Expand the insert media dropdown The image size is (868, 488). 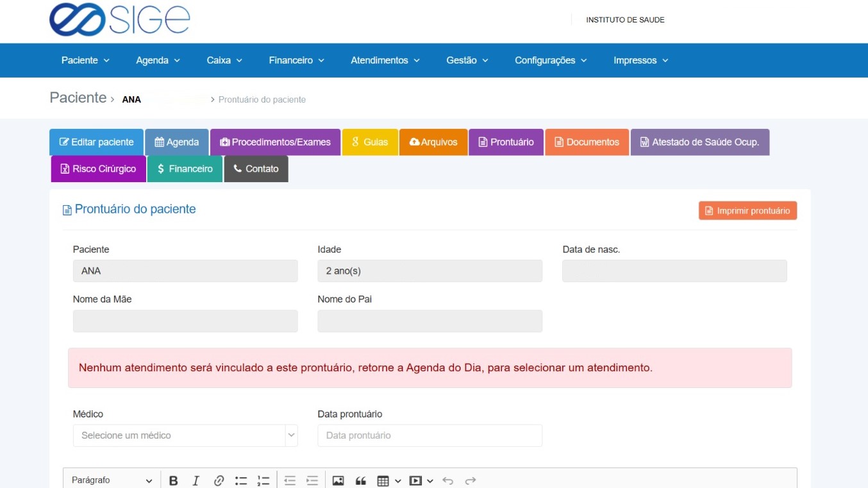430,480
